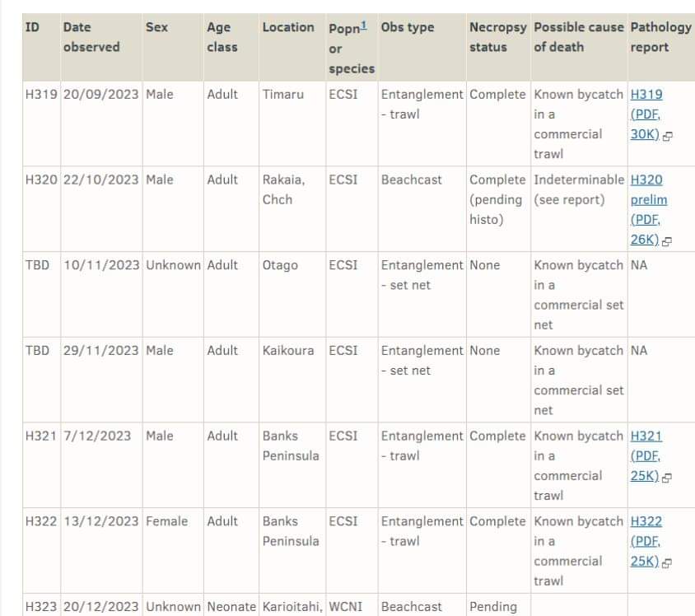This screenshot has width=695, height=616.
Task: Open the H322 pathology report PDF link
Action: point(646,541)
